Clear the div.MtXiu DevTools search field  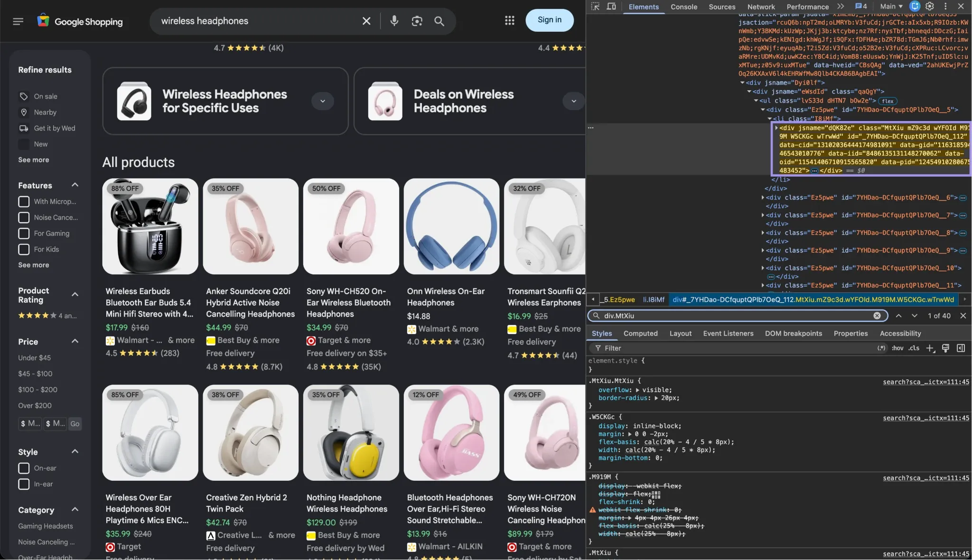tap(877, 316)
